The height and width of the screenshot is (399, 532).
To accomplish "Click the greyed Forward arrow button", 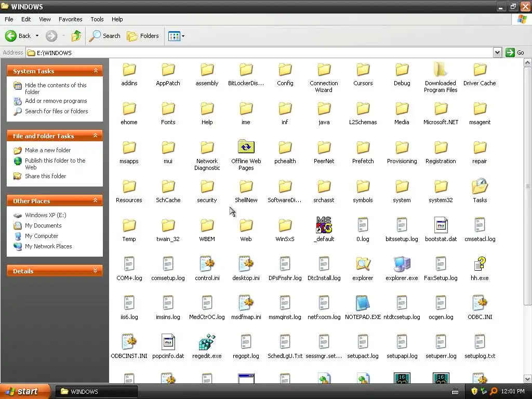I will (51, 36).
